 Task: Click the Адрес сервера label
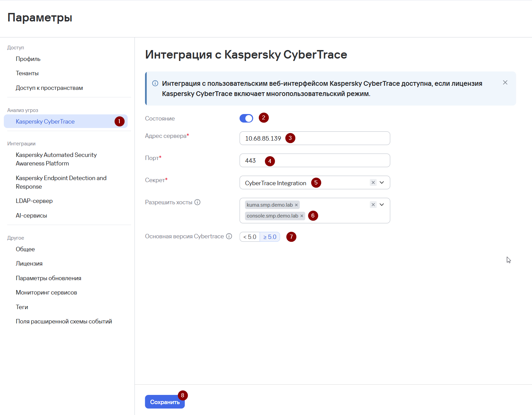tap(166, 136)
